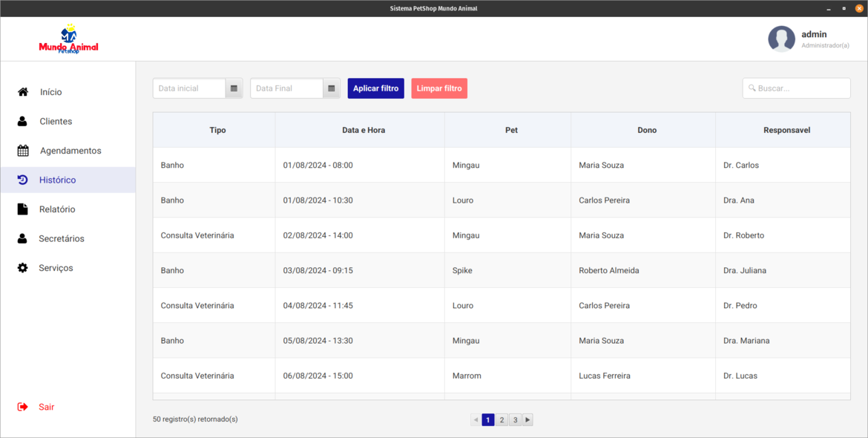Open the Data Final calendar picker
Image resolution: width=868 pixels, height=438 pixels.
pos(332,88)
